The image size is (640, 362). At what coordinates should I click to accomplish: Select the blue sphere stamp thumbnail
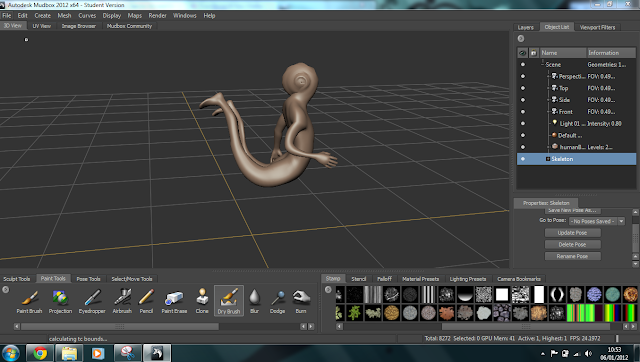point(594,294)
